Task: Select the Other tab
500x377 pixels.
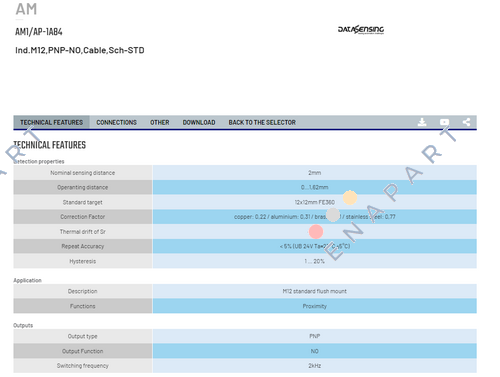Action: coord(159,122)
